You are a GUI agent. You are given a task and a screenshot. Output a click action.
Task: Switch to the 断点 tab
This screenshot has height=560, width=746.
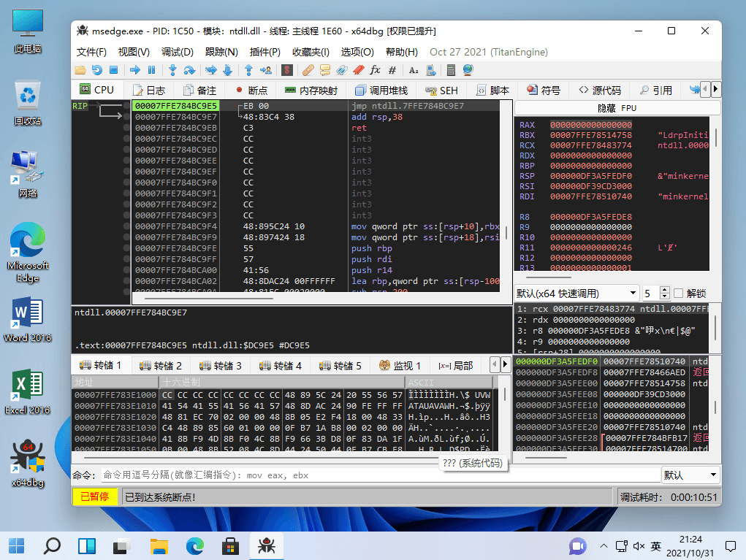[251, 91]
